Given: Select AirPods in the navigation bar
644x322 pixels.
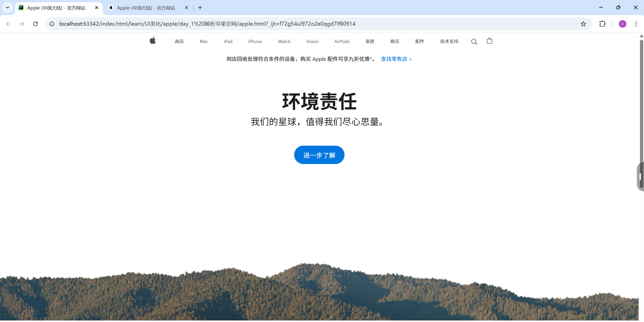Looking at the screenshot, I should pos(342,42).
